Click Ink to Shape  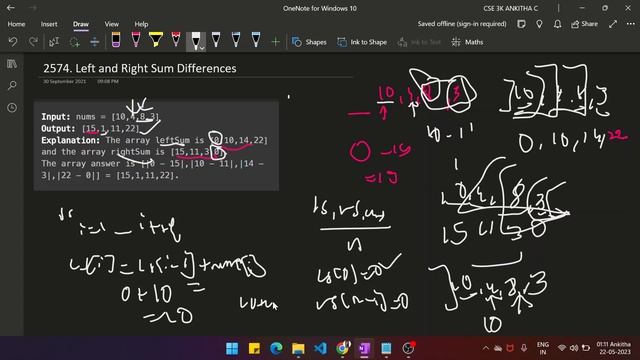[362, 42]
